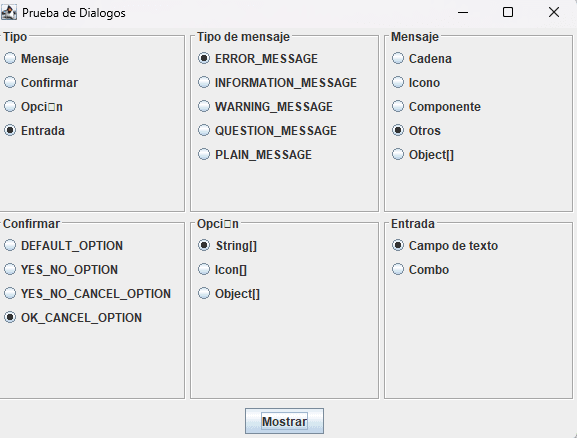The width and height of the screenshot is (577, 438).
Task: Pick WARNING_MESSAGE option
Action: click(265, 106)
